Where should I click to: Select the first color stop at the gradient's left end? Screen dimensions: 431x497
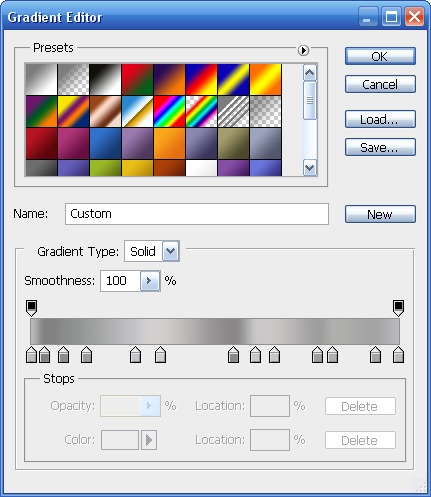(x=31, y=354)
